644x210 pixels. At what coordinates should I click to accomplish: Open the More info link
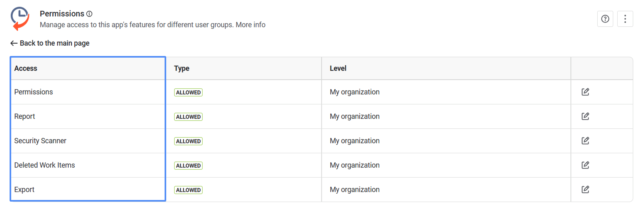[x=250, y=25]
